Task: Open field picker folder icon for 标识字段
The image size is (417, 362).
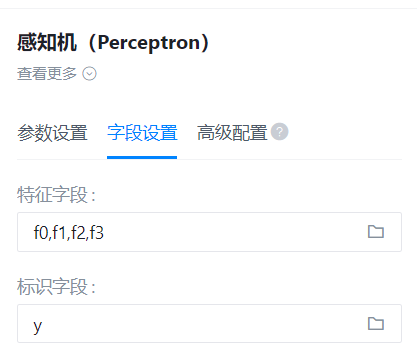Action: pos(376,323)
